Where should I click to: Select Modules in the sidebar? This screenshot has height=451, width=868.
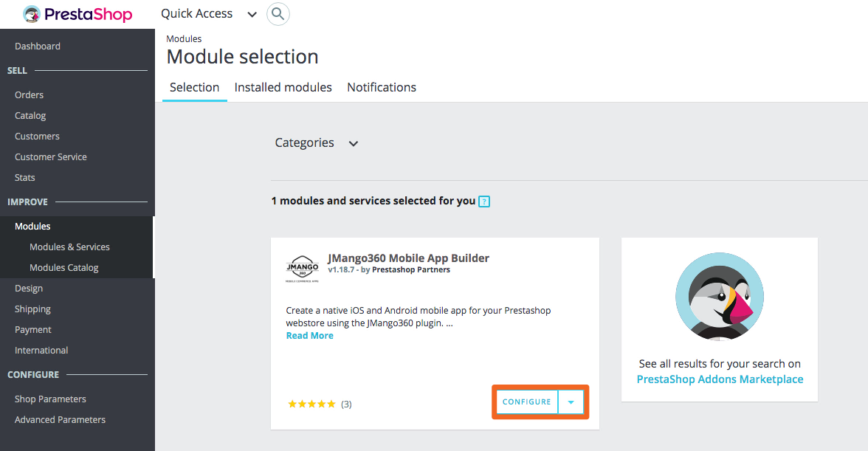32,227
